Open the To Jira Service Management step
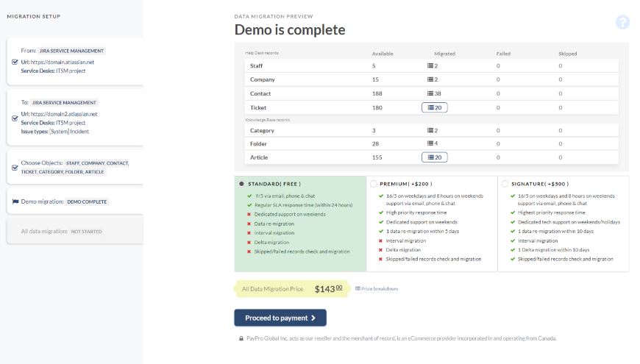The height and width of the screenshot is (364, 640). coord(75,118)
